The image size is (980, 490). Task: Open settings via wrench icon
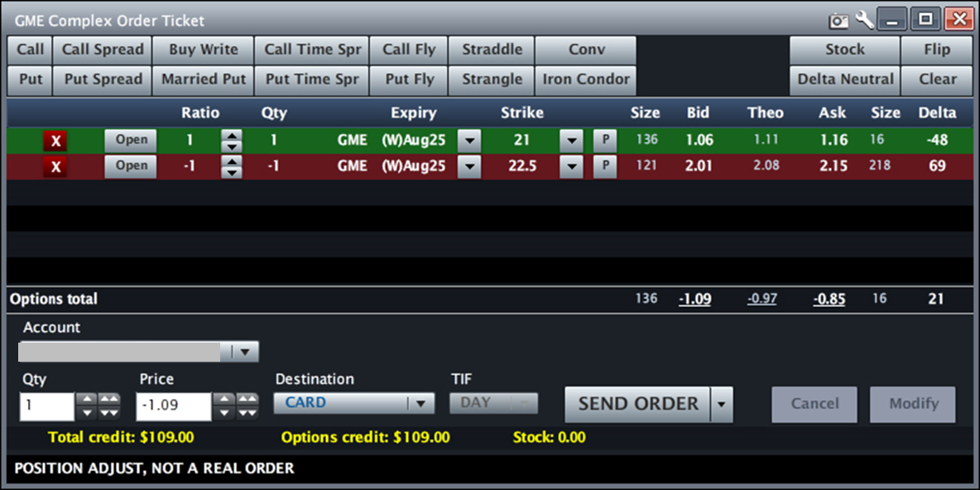864,20
